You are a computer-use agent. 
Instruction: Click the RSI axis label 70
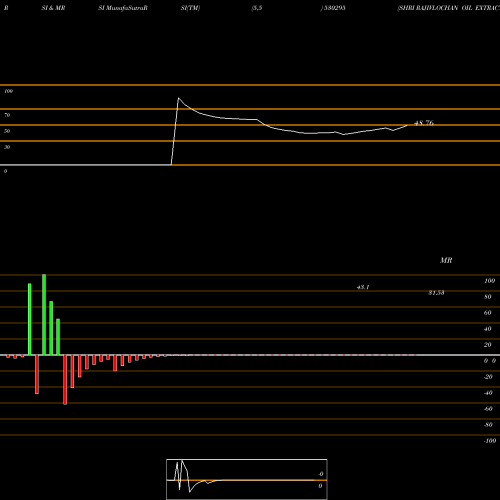[7, 115]
